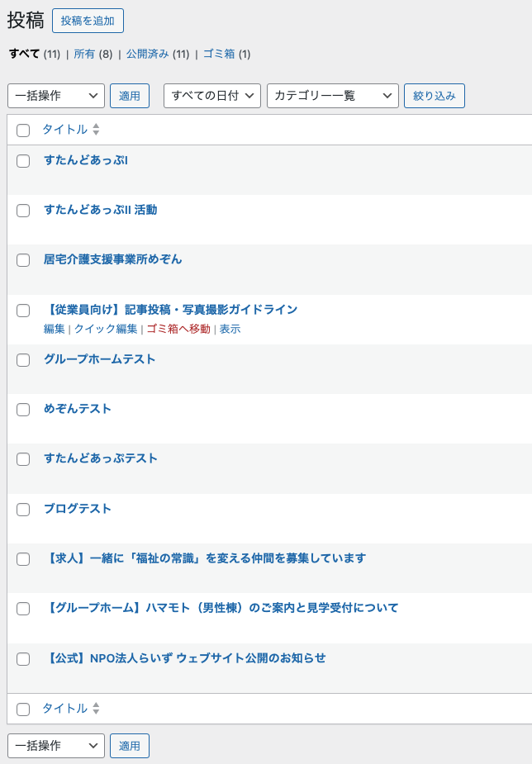Click the sort arrows beside the bottom タイトル header
This screenshot has height=764, width=532.
(x=96, y=709)
